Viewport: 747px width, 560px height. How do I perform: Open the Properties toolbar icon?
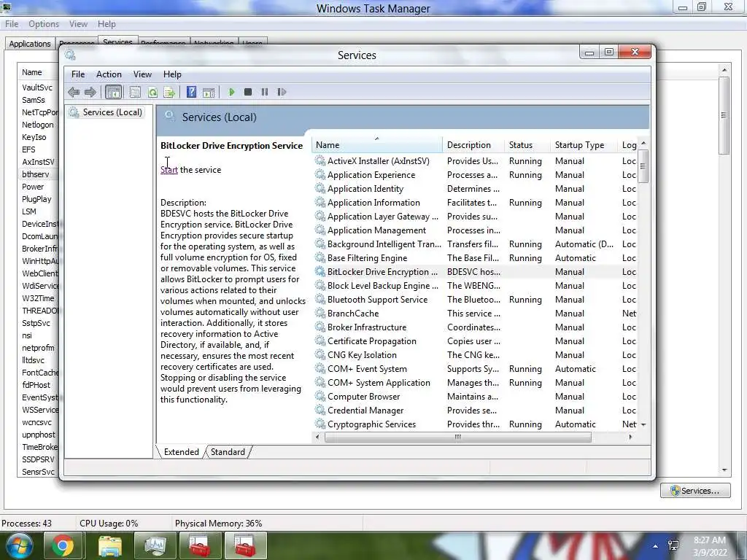pyautogui.click(x=135, y=93)
